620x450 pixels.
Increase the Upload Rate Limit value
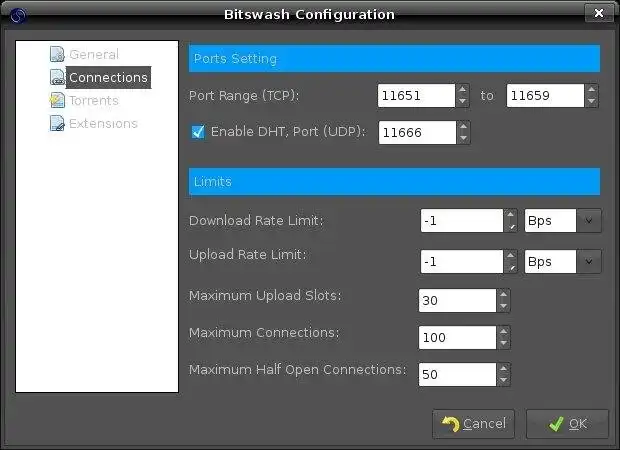point(510,255)
